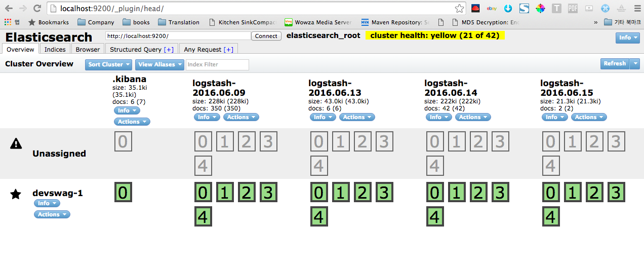Click devswag-1 green shard 0 of .kibana
Screen dimensions: 644x263
[123, 193]
